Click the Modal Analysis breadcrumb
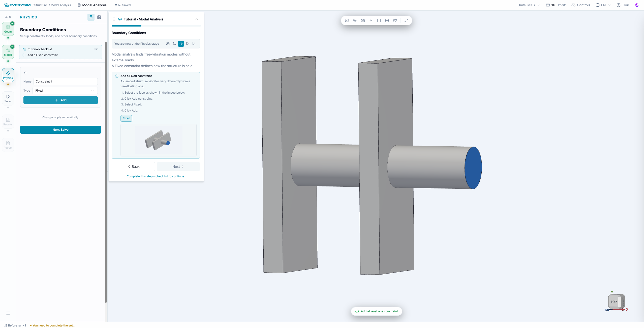The image size is (644, 328). pos(61,5)
